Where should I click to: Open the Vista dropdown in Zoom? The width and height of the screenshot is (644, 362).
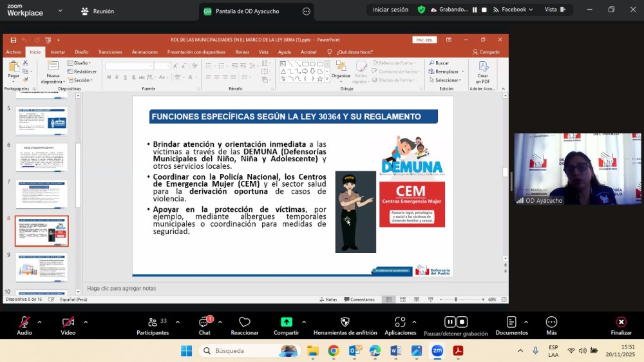click(554, 10)
